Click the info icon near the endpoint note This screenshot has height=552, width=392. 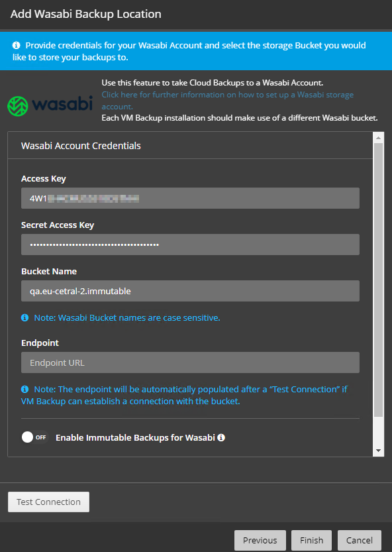point(24,389)
